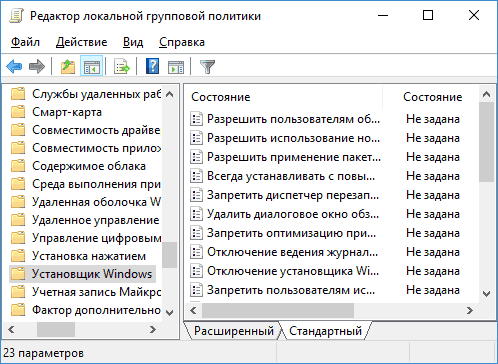Viewport: 498px width, 364px height.
Task: Select Фактор дополнительно tree node
Action: (96, 310)
